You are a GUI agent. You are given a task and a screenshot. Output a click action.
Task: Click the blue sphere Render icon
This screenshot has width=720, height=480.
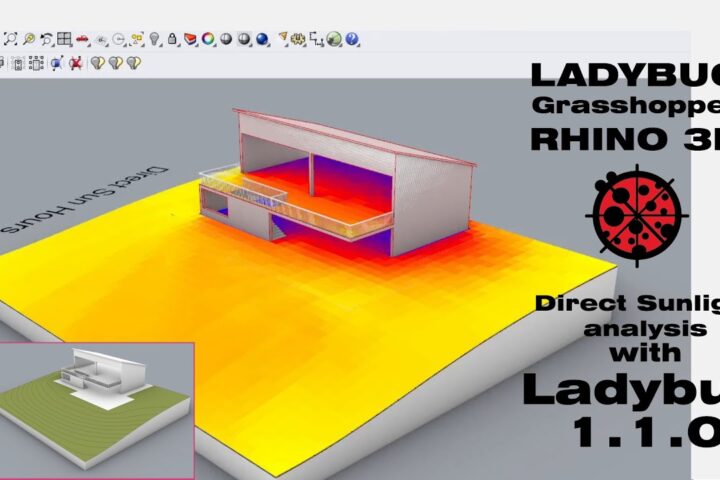pyautogui.click(x=262, y=40)
